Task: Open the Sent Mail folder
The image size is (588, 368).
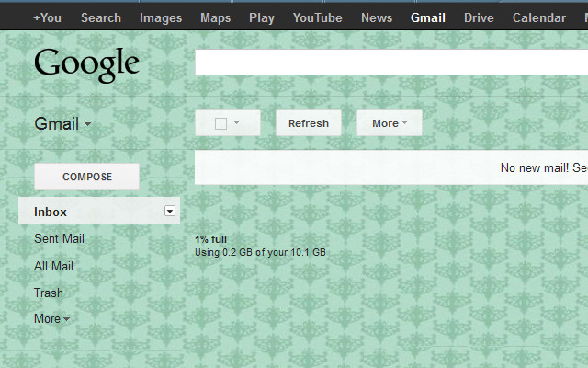Action: pyautogui.click(x=59, y=238)
